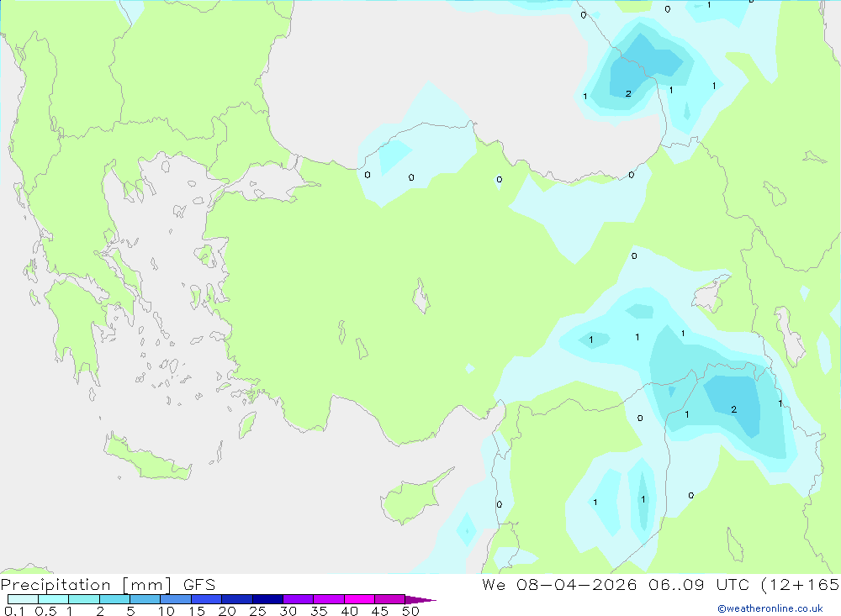Click the 'UTC' label in the header line
Viewport: 841px width, 616px height.
pos(733,584)
